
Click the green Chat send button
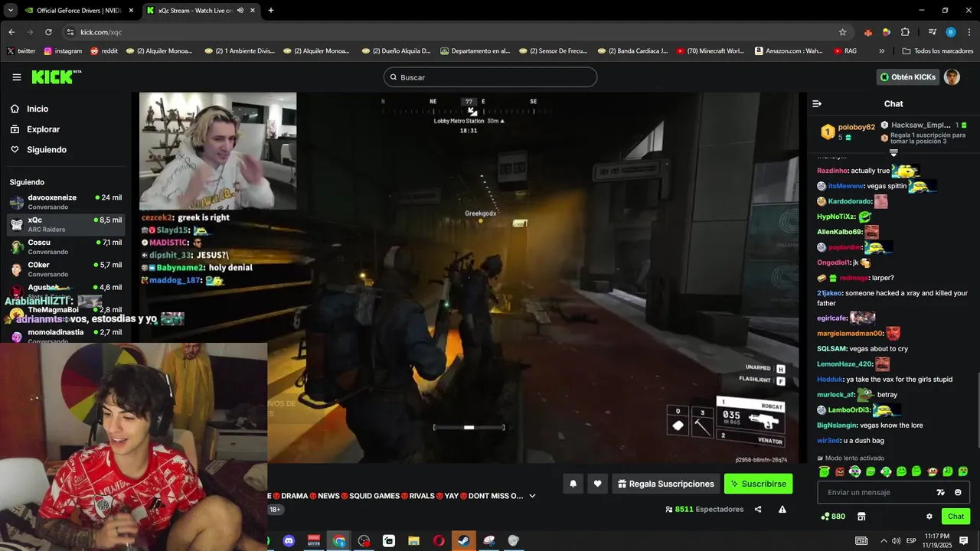pos(955,517)
